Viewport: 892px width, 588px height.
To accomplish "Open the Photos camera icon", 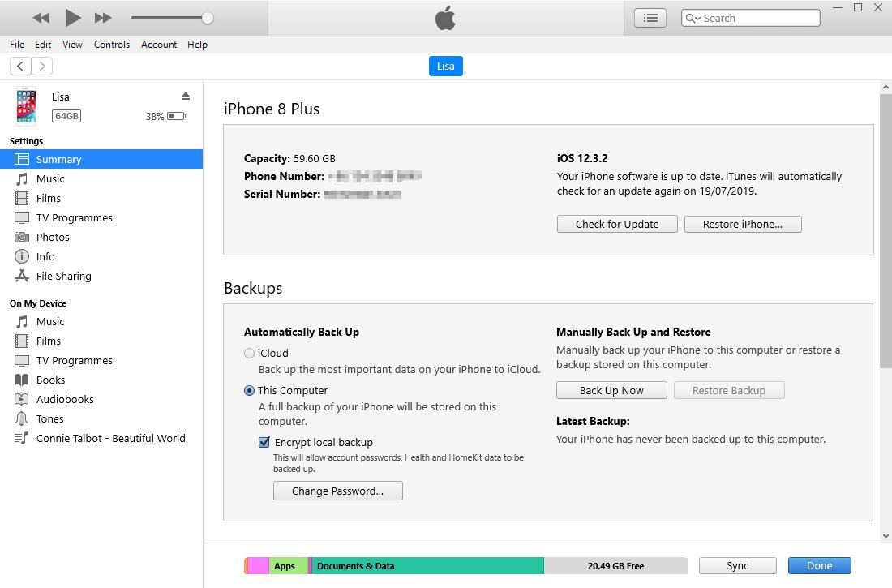I will click(x=22, y=238).
